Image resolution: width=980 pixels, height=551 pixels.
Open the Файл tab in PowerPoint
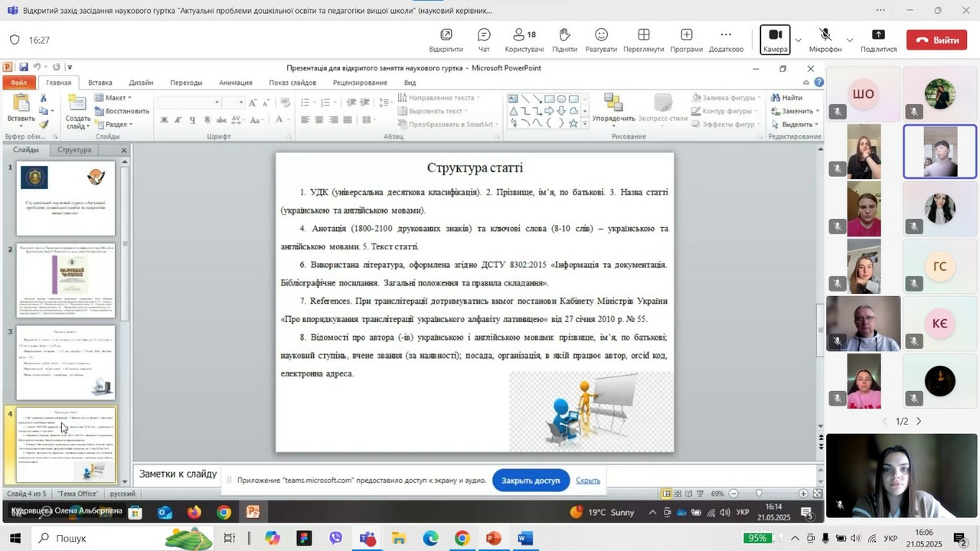[19, 83]
